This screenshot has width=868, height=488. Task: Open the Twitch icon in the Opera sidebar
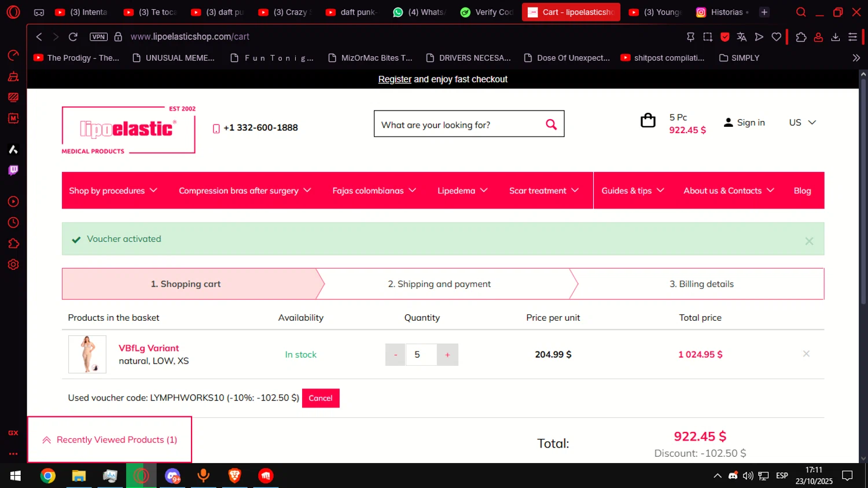pos(13,170)
